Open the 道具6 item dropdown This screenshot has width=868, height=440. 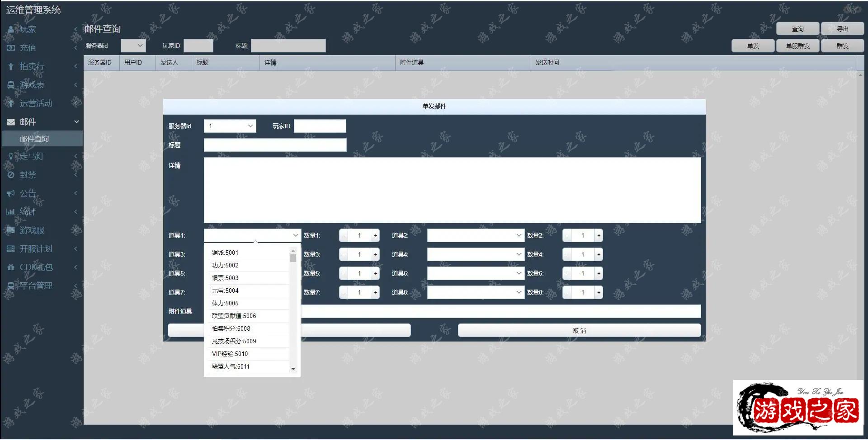[x=475, y=274]
